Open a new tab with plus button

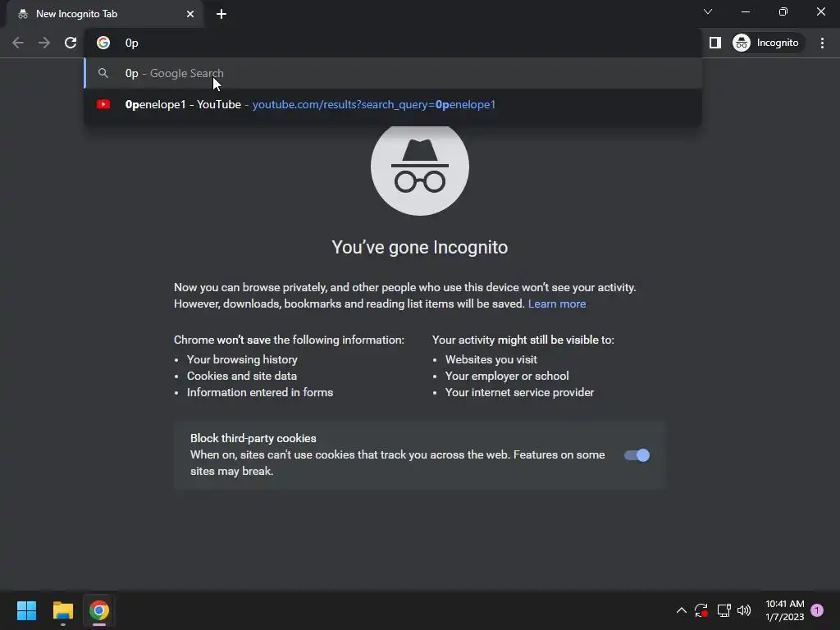[x=221, y=14]
